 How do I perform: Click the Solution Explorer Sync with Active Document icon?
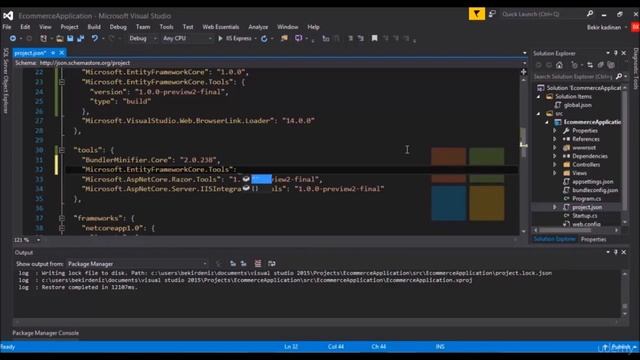(590, 65)
